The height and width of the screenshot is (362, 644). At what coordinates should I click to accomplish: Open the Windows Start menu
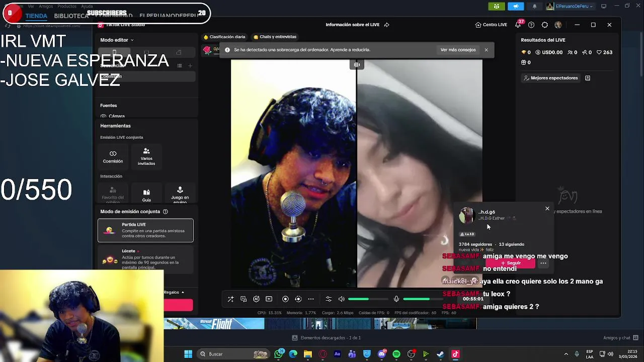pos(188,354)
